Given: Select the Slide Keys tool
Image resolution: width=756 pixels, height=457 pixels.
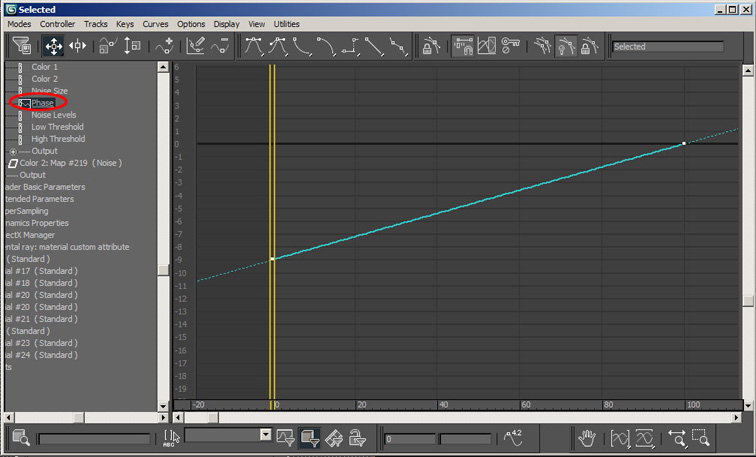Looking at the screenshot, I should pos(78,46).
